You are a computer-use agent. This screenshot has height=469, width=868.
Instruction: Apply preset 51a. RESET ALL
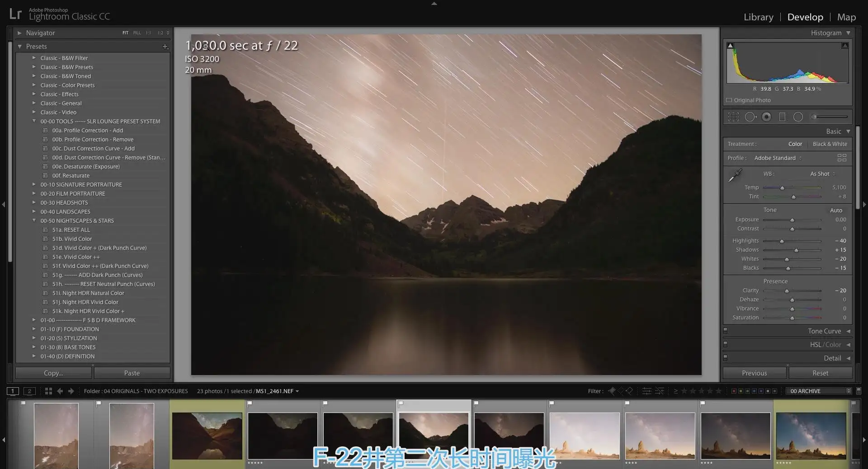[x=71, y=230]
